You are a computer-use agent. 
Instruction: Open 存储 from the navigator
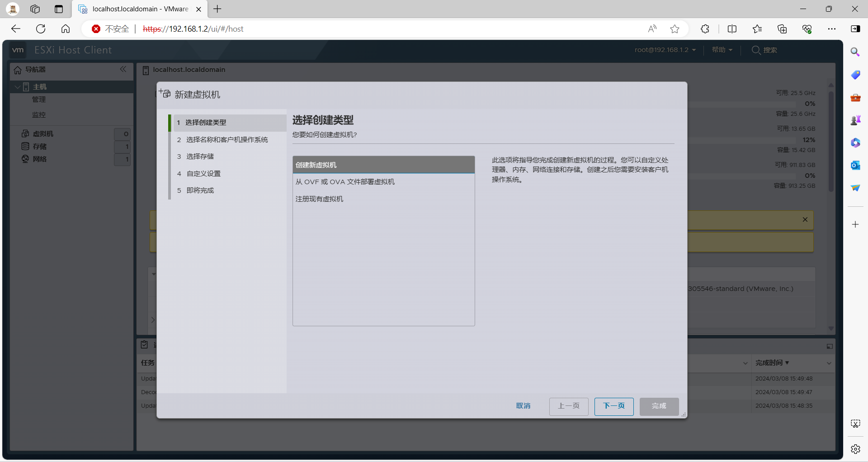click(x=39, y=146)
